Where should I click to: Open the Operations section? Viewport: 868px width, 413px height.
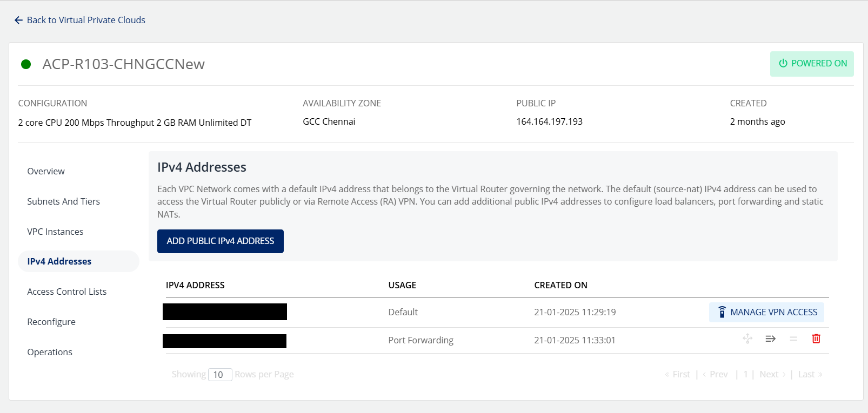pos(50,352)
